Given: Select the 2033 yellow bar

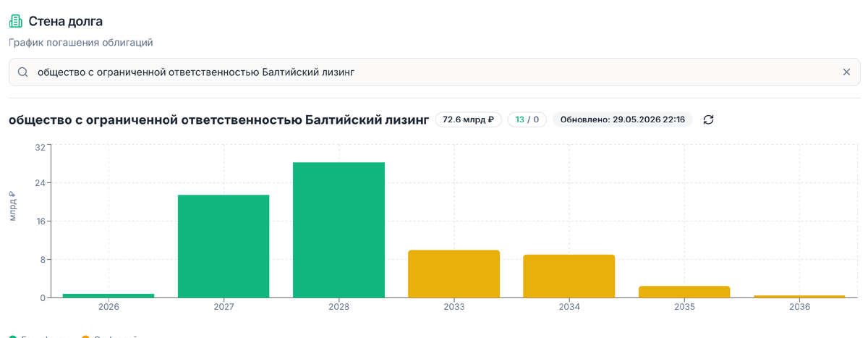Looking at the screenshot, I should [x=454, y=274].
